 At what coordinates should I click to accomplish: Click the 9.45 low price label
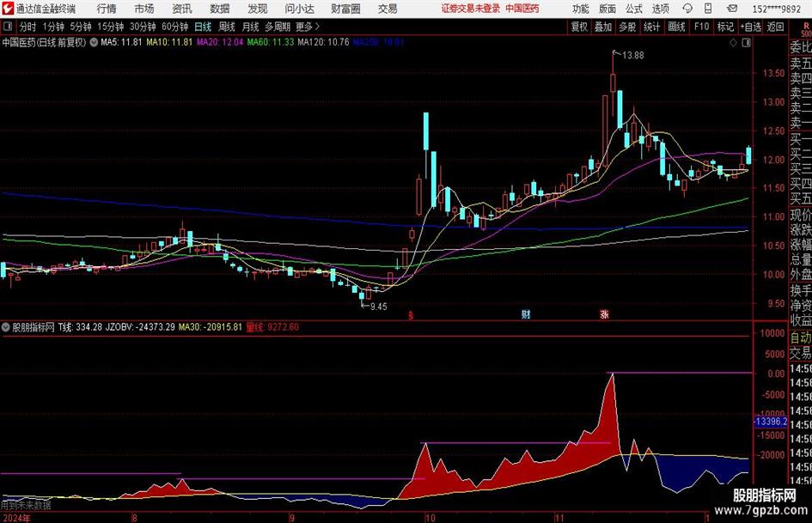(x=379, y=307)
